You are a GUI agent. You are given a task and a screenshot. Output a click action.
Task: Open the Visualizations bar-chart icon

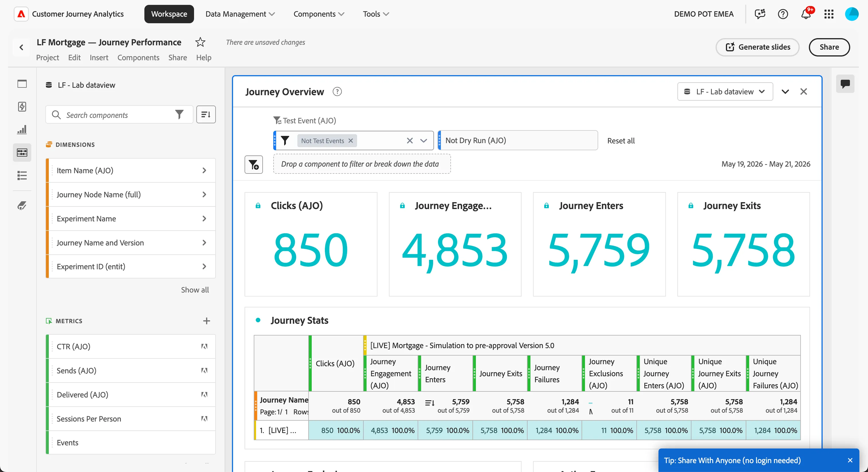(22, 130)
